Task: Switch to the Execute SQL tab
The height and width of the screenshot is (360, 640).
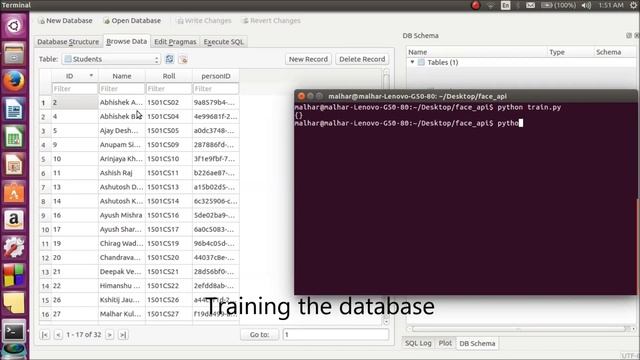Action: 223,42
